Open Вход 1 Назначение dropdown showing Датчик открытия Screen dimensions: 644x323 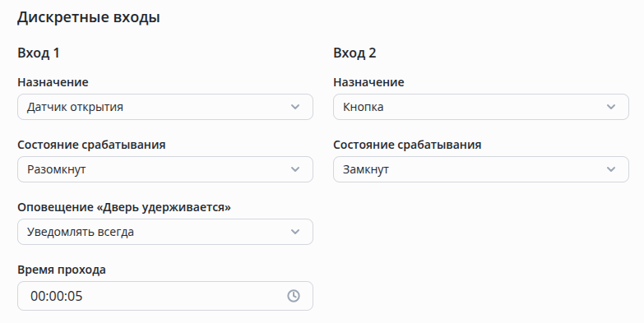tap(165, 107)
